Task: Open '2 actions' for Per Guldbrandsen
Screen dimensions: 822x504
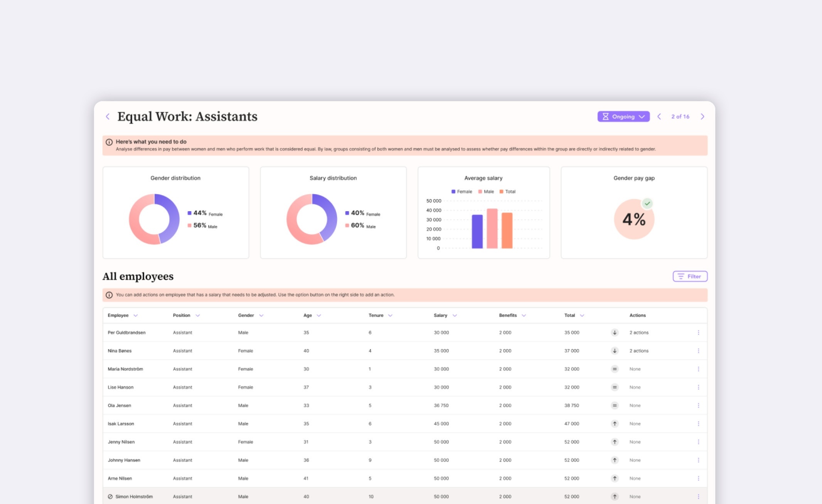Action: (639, 333)
